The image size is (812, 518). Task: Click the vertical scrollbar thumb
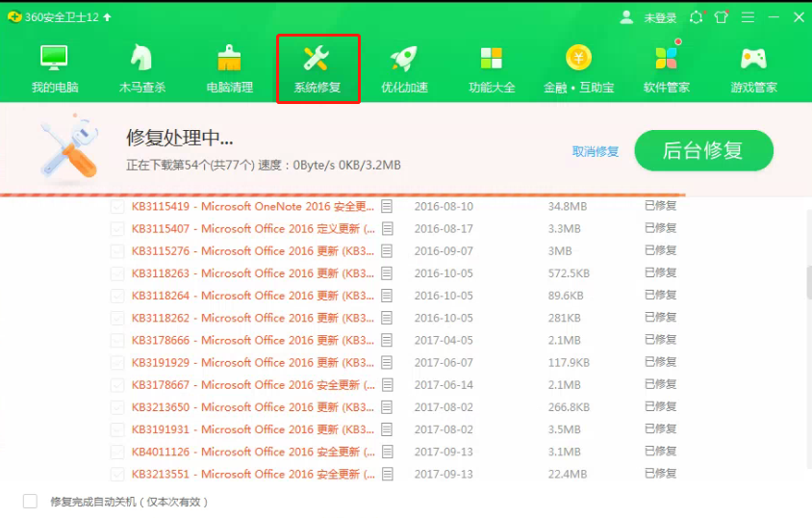[809, 282]
